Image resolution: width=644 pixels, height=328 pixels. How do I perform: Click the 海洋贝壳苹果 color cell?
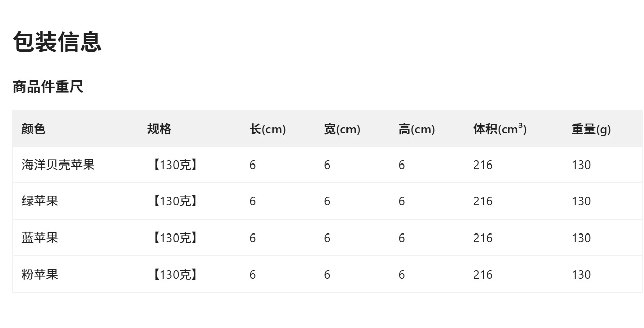pyautogui.click(x=58, y=165)
